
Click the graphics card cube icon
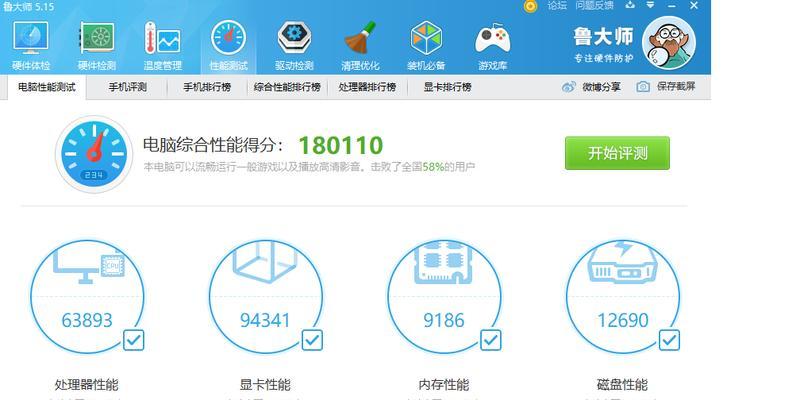265,262
